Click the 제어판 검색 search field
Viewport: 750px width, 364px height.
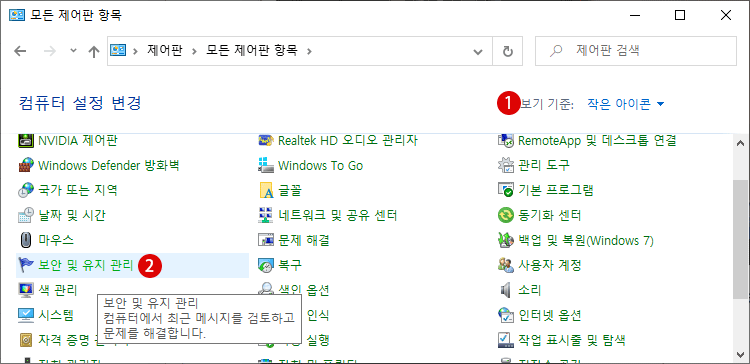[x=636, y=50]
